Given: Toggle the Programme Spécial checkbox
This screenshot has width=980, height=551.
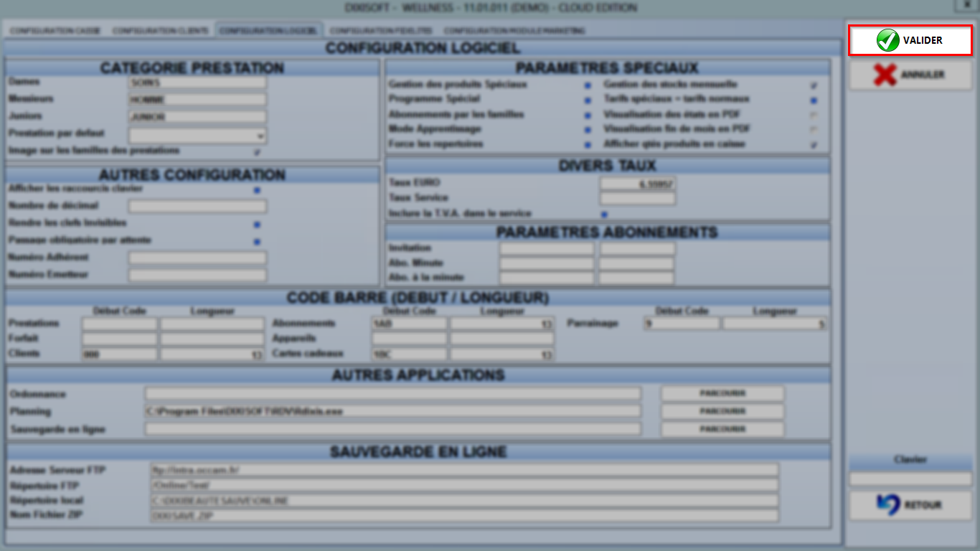Looking at the screenshot, I should pos(588,100).
